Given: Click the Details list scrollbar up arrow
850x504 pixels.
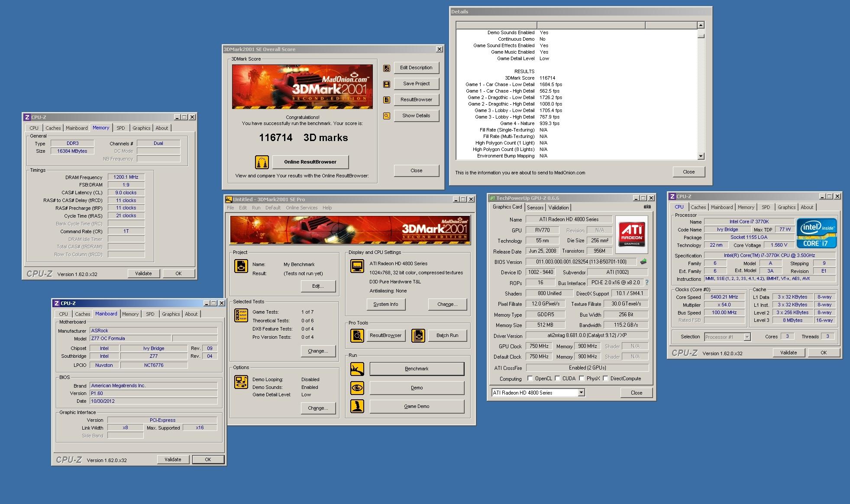Looking at the screenshot, I should click(x=701, y=25).
